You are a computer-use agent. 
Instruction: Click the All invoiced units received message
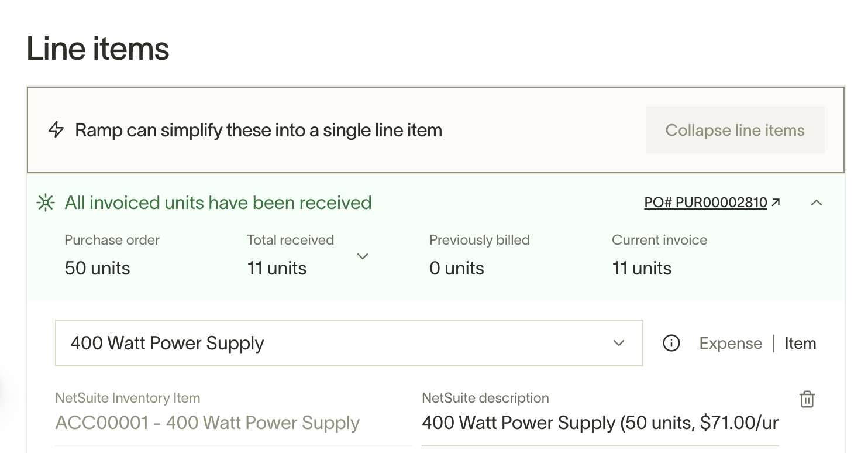[x=218, y=203]
